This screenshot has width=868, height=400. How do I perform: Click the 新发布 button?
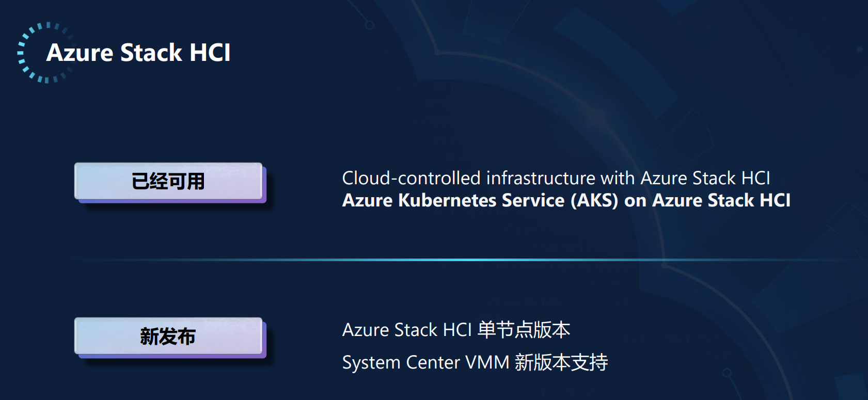click(169, 337)
